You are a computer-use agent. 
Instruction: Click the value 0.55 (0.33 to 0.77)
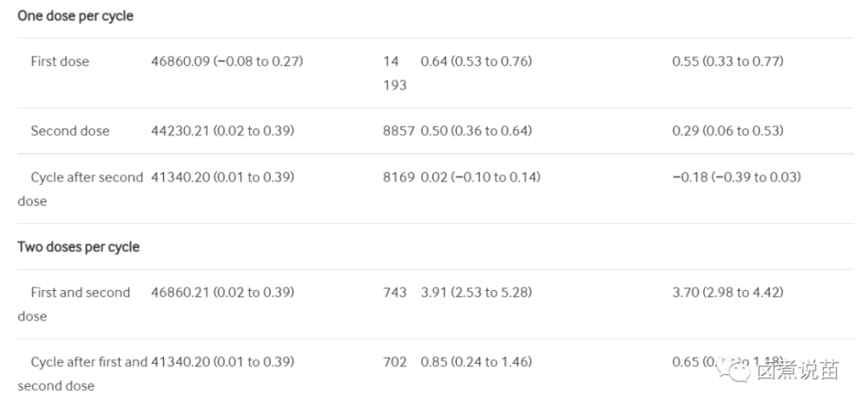728,62
